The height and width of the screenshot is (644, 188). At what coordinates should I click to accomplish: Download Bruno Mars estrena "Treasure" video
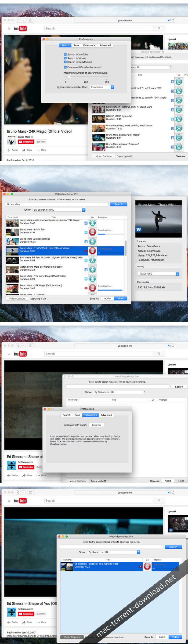(179, 147)
